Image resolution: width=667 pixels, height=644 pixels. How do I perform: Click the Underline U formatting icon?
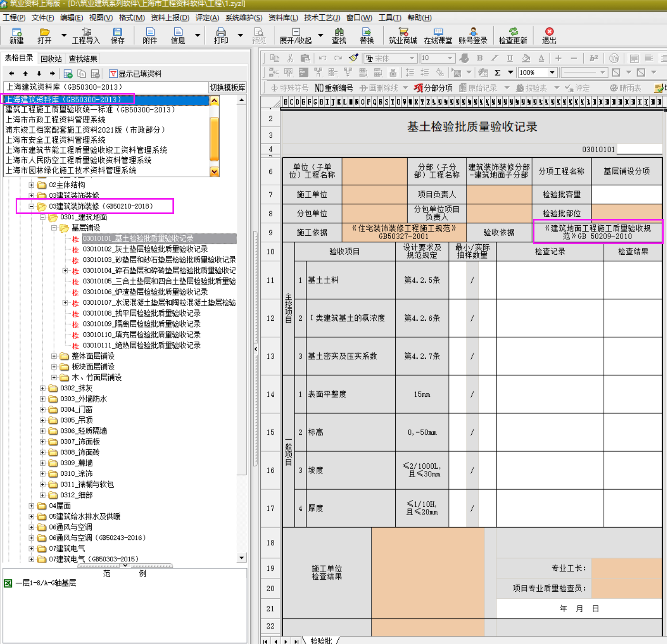[510, 58]
